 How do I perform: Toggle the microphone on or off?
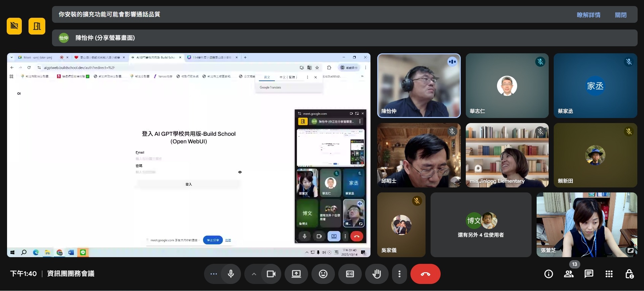(231, 274)
